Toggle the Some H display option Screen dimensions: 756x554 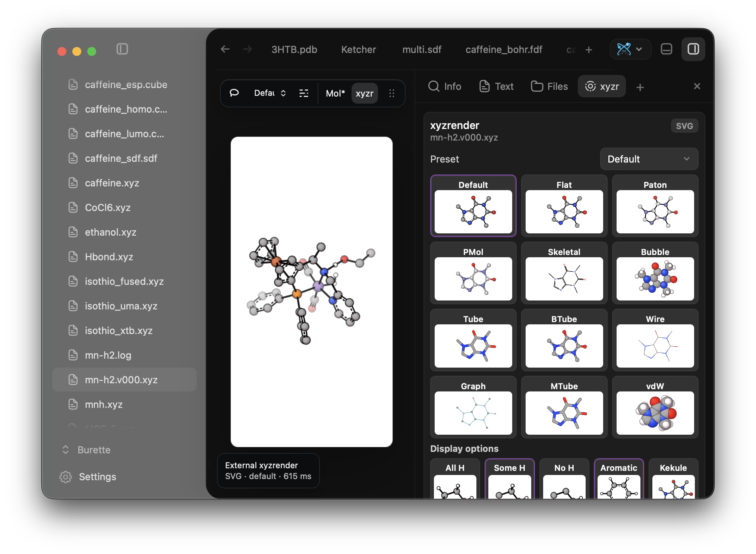[x=510, y=479]
